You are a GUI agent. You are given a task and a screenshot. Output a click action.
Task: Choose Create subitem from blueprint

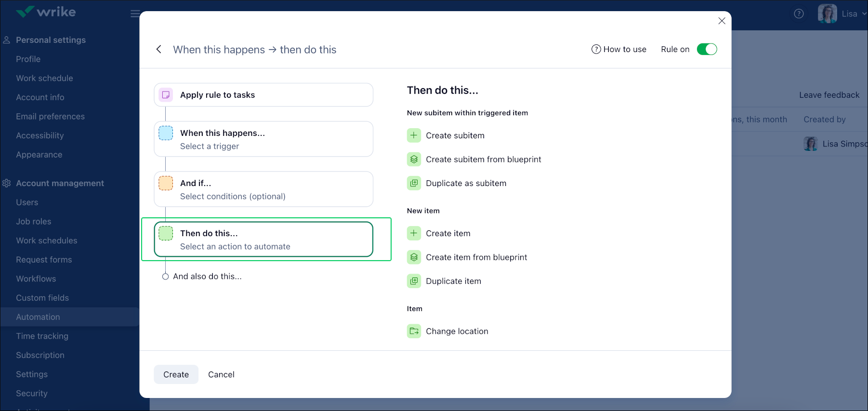484,159
